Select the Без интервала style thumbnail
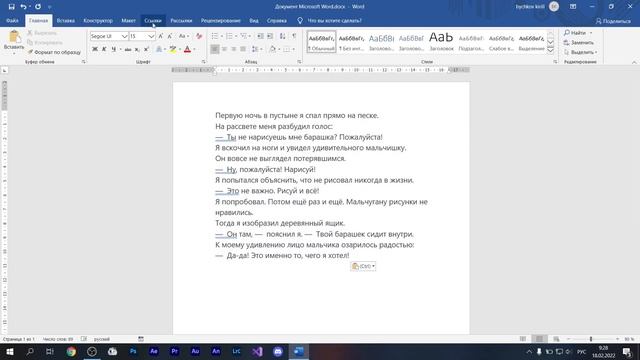 pyautogui.click(x=351, y=42)
